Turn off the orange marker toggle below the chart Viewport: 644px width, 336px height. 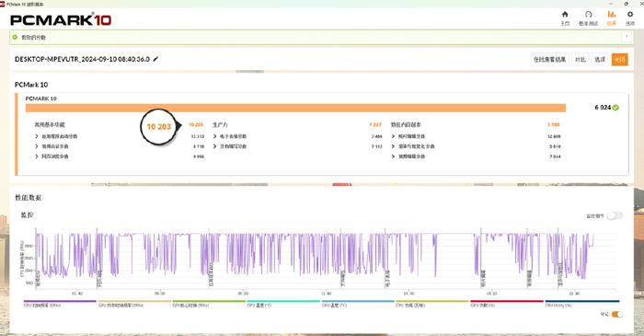pos(617,314)
